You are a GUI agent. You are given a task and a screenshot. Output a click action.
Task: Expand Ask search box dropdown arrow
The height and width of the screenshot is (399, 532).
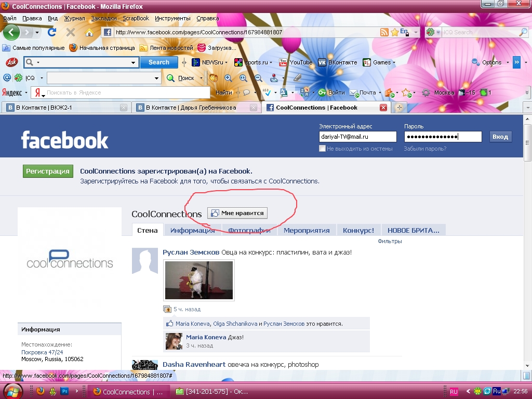pos(133,62)
